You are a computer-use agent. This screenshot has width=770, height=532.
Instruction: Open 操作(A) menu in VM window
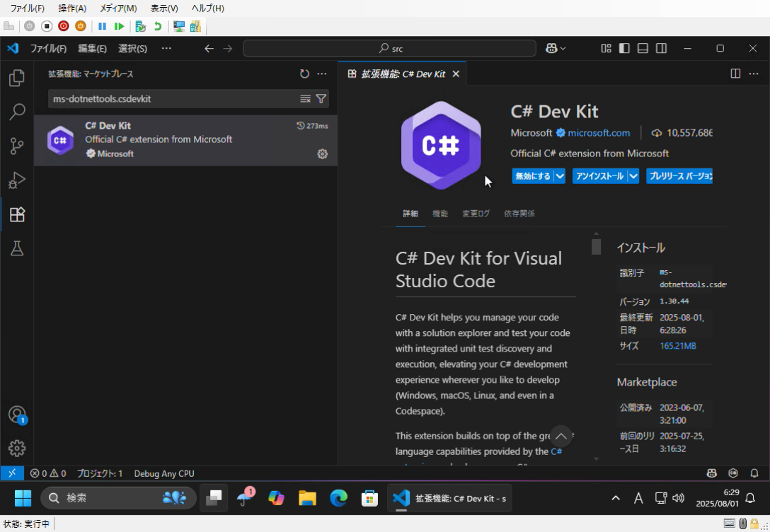pos(72,8)
